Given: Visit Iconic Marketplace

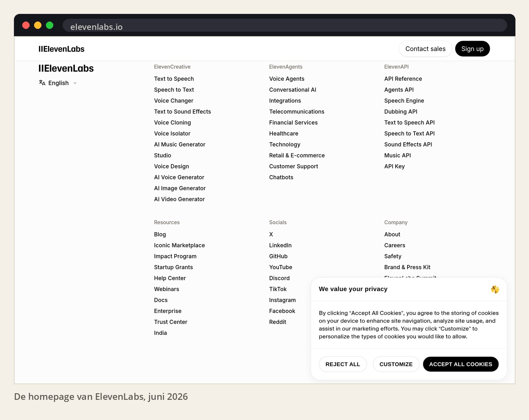Looking at the screenshot, I should pyautogui.click(x=180, y=245).
